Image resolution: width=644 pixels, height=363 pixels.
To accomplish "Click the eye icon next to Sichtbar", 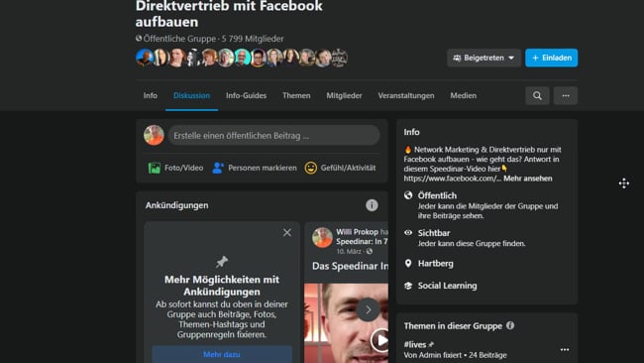I will pyautogui.click(x=408, y=233).
